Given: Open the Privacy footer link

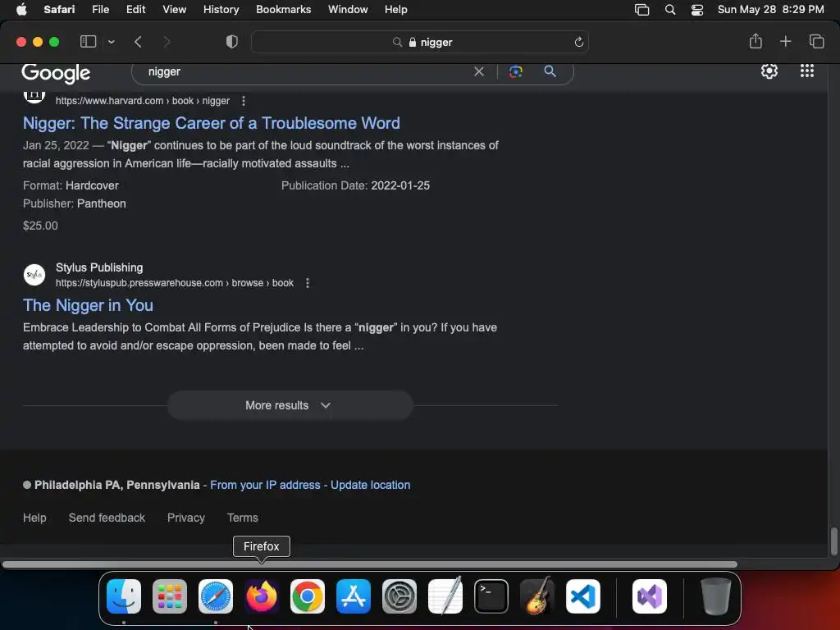Looking at the screenshot, I should (186, 518).
